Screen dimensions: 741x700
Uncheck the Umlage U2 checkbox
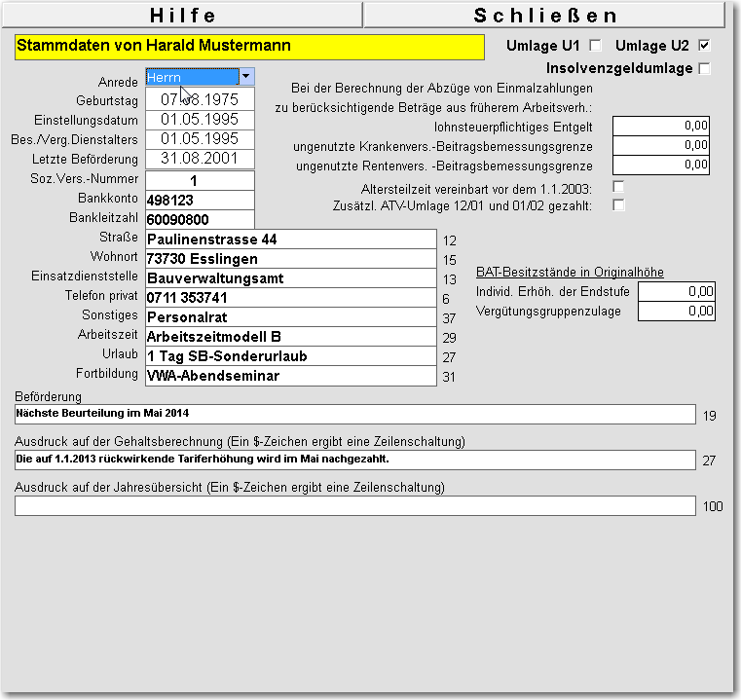704,46
